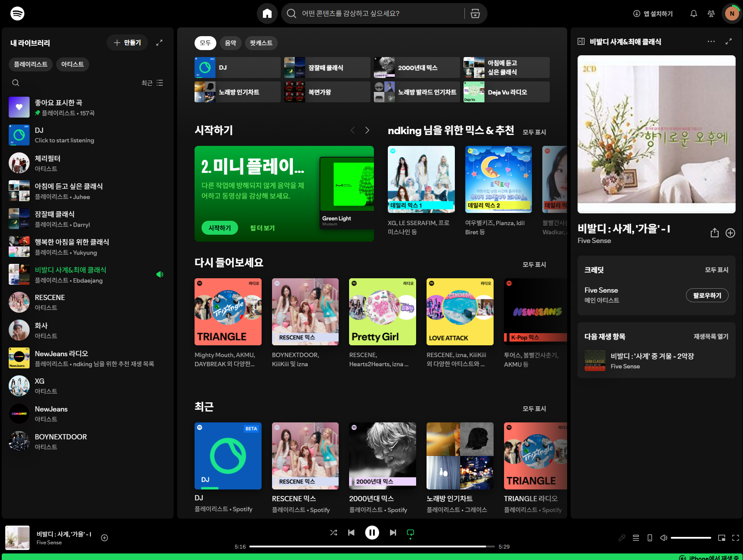Screen dimensions: 743x560
Task: Open the Pretty Girl radio card
Action: point(383,323)
